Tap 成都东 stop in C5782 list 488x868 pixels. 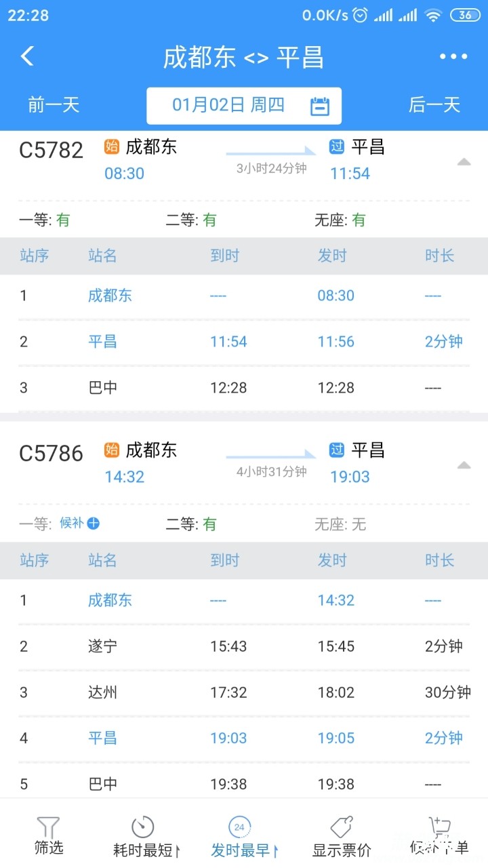[110, 295]
